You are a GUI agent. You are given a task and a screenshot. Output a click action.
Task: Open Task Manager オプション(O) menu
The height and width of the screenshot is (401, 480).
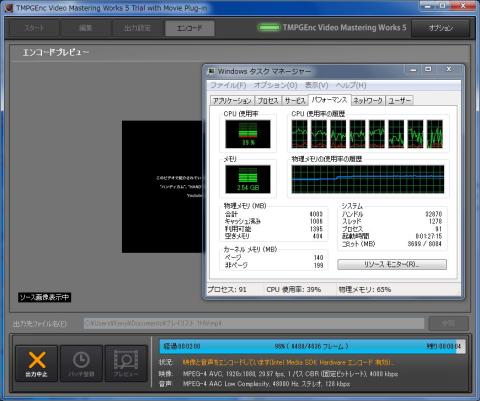[x=275, y=85]
